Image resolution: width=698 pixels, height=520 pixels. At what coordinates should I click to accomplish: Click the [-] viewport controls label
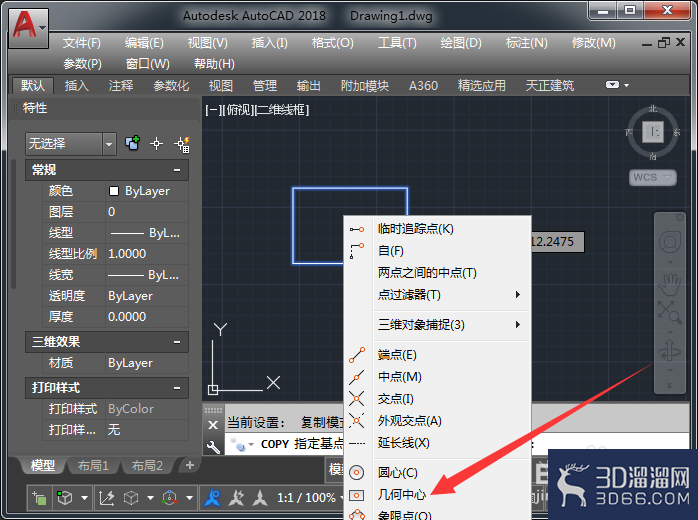[x=213, y=110]
